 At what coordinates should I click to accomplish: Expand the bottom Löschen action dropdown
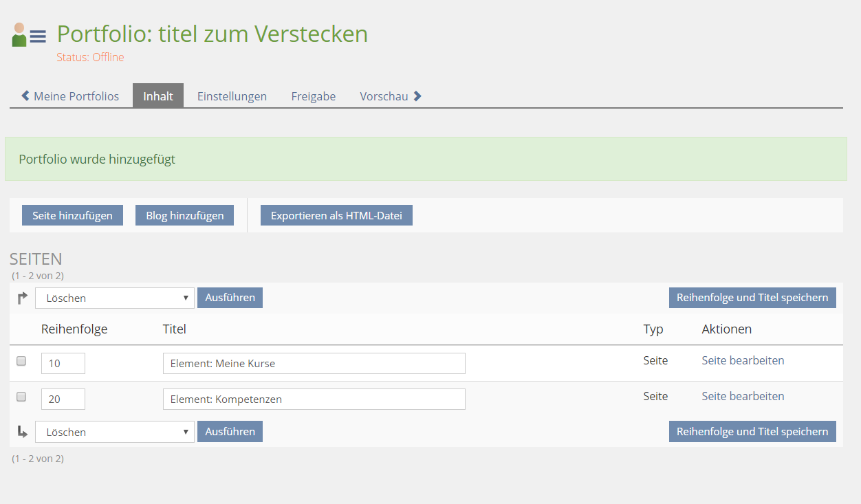click(115, 432)
